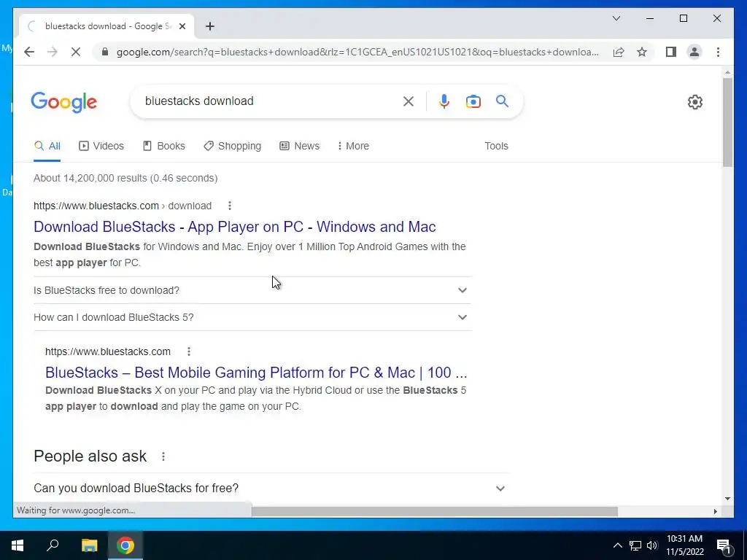Open search Tools options
This screenshot has width=747, height=560.
pyautogui.click(x=496, y=146)
